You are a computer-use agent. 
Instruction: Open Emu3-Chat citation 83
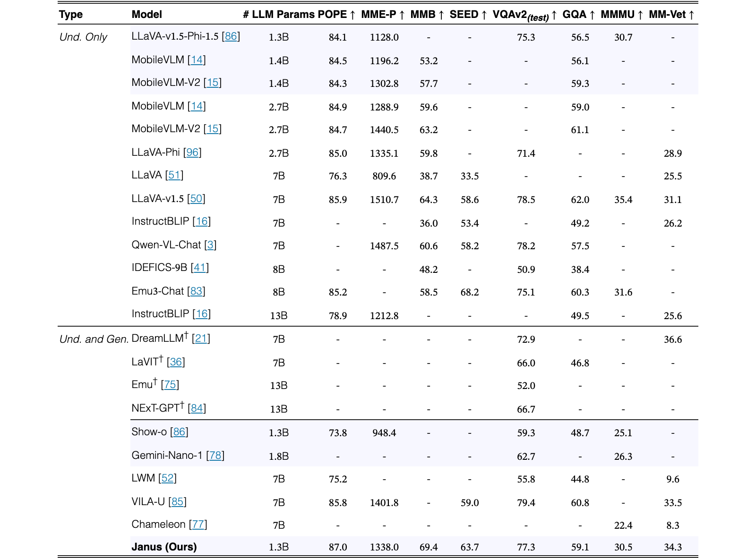click(196, 291)
